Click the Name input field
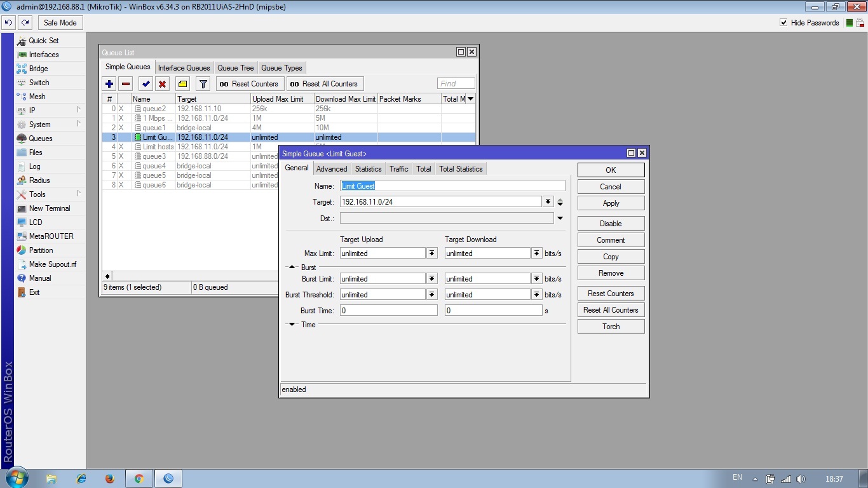 [452, 186]
